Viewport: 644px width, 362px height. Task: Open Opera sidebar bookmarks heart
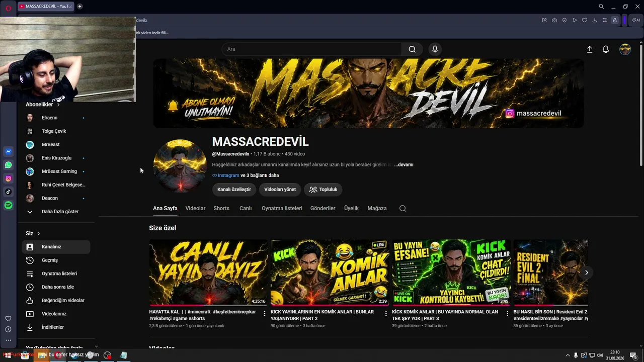pos(8,319)
